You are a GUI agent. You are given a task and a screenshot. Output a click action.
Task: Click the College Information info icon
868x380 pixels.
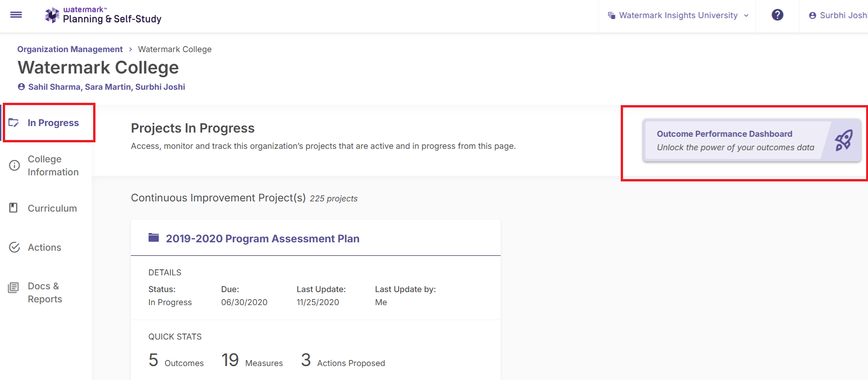[x=14, y=166]
